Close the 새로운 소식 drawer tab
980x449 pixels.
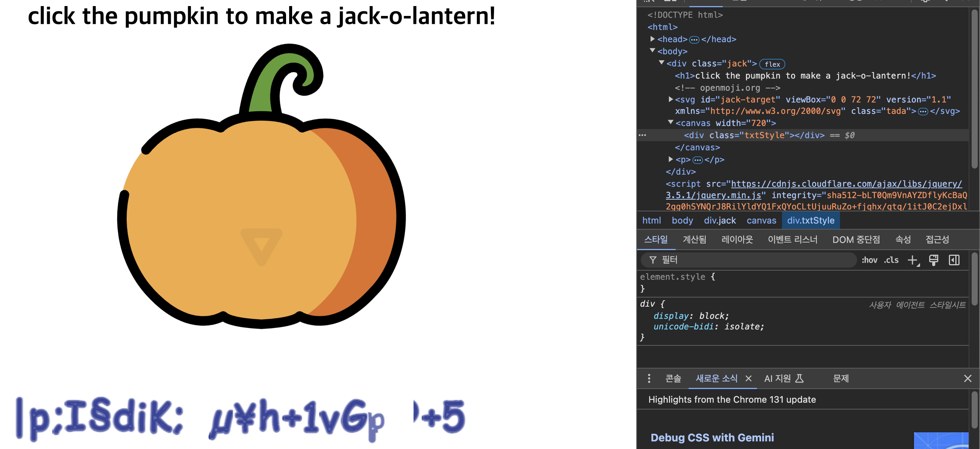(x=748, y=379)
